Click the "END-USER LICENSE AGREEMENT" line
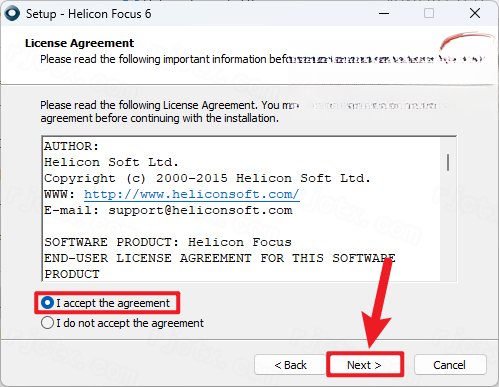This screenshot has width=499, height=387. [x=220, y=258]
